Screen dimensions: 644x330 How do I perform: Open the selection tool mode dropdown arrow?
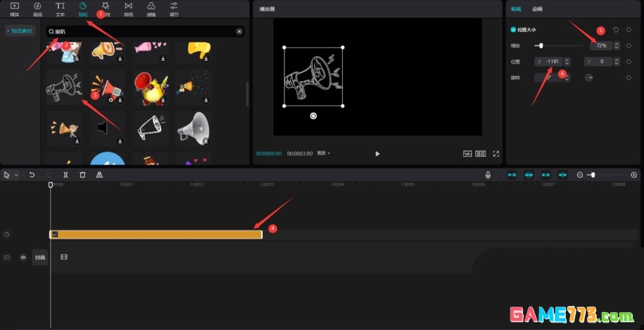click(x=16, y=175)
